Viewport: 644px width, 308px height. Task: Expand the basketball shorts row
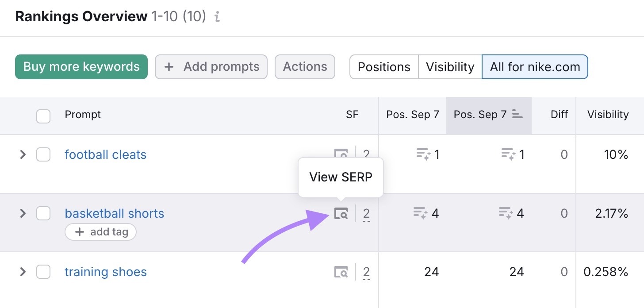coord(23,213)
